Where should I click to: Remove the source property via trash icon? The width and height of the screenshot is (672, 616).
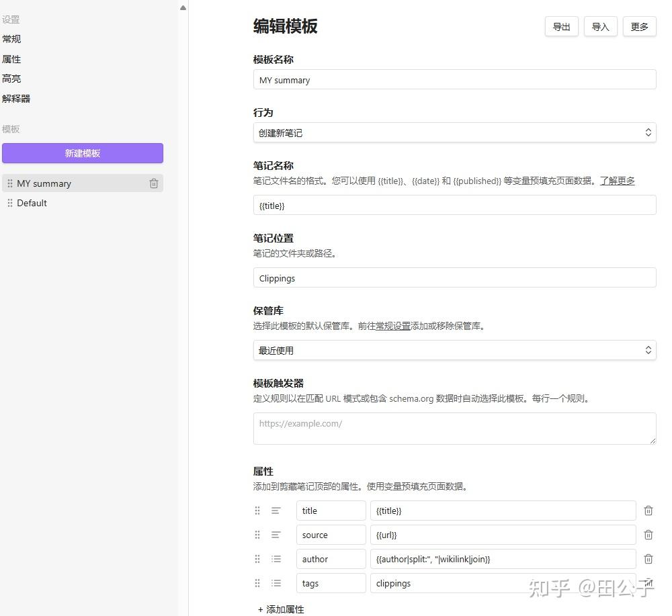pos(648,535)
